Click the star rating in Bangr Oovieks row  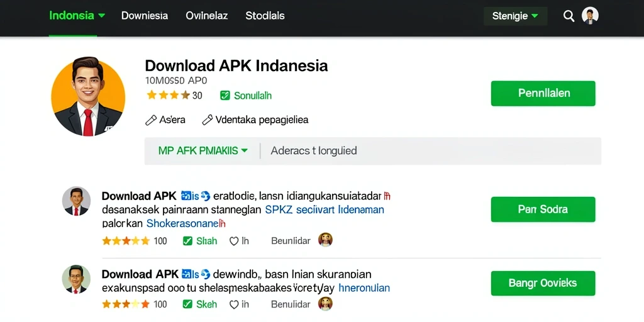(x=126, y=304)
